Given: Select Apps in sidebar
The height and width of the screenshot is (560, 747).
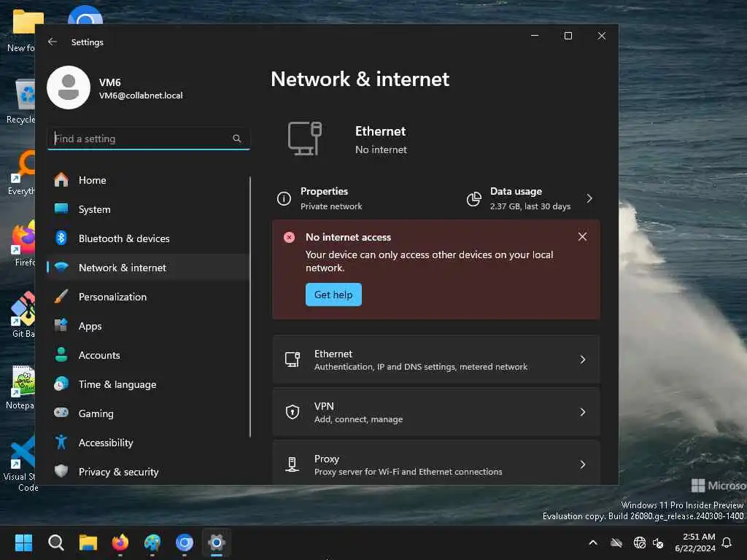Looking at the screenshot, I should 147,326.
